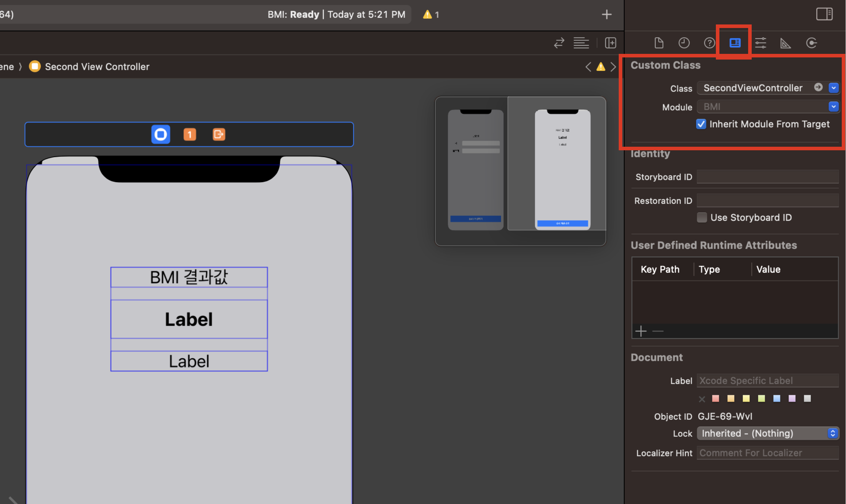Remove runtime attribute with minus button

pyautogui.click(x=658, y=331)
